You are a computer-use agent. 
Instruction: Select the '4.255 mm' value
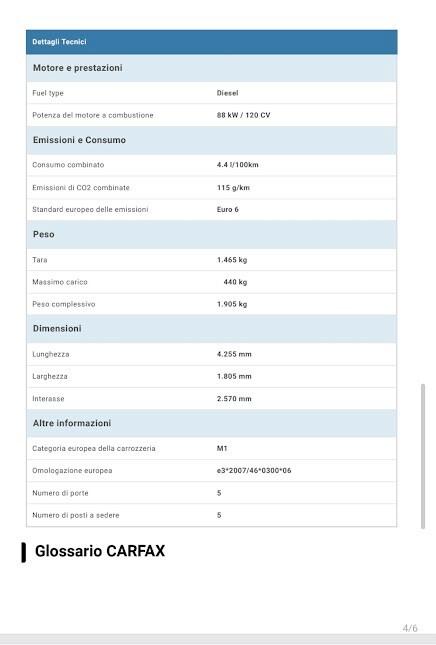click(x=234, y=354)
